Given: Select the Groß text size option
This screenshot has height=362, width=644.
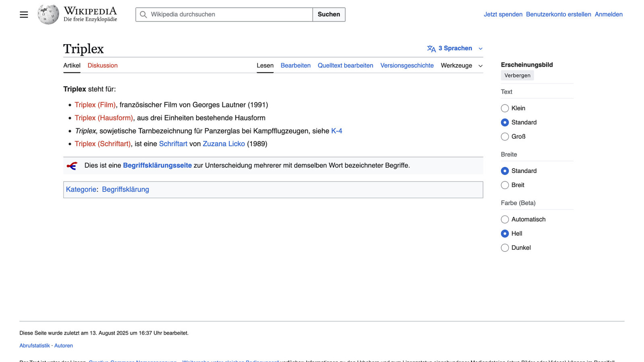Looking at the screenshot, I should pos(505,137).
